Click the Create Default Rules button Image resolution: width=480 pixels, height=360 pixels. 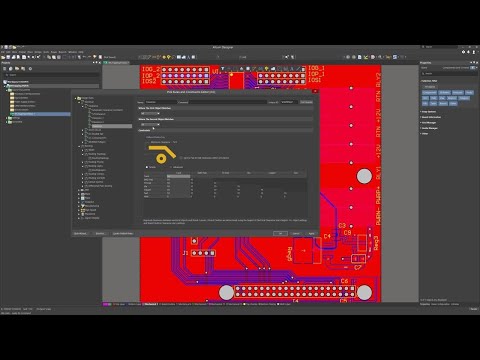pos(123,233)
